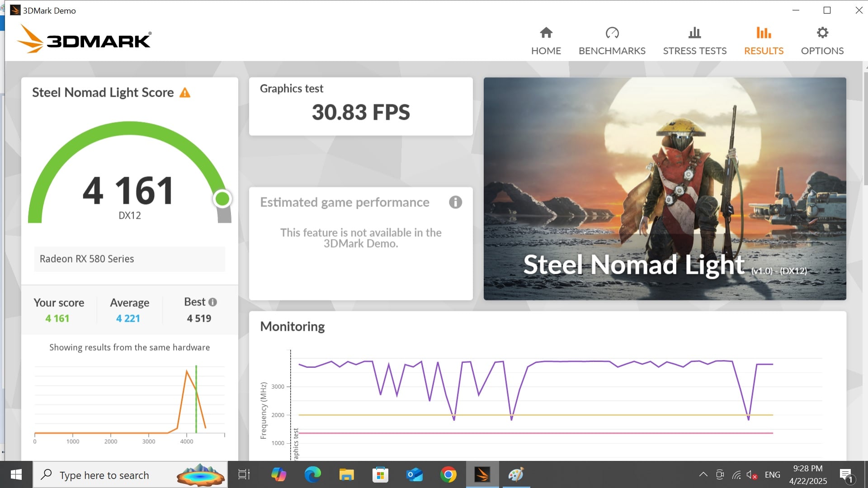Viewport: 868px width, 488px height.
Task: Switch to the STRESS TESTS tab
Action: 694,41
